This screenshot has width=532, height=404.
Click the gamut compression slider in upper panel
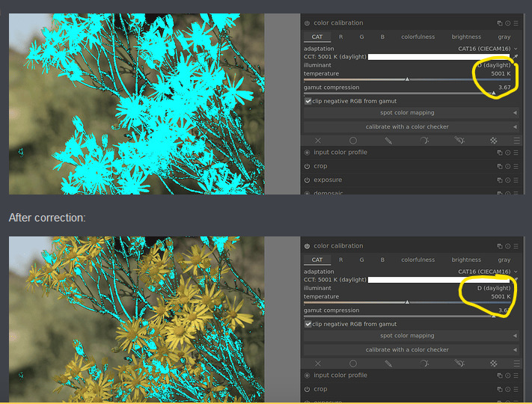409,94
